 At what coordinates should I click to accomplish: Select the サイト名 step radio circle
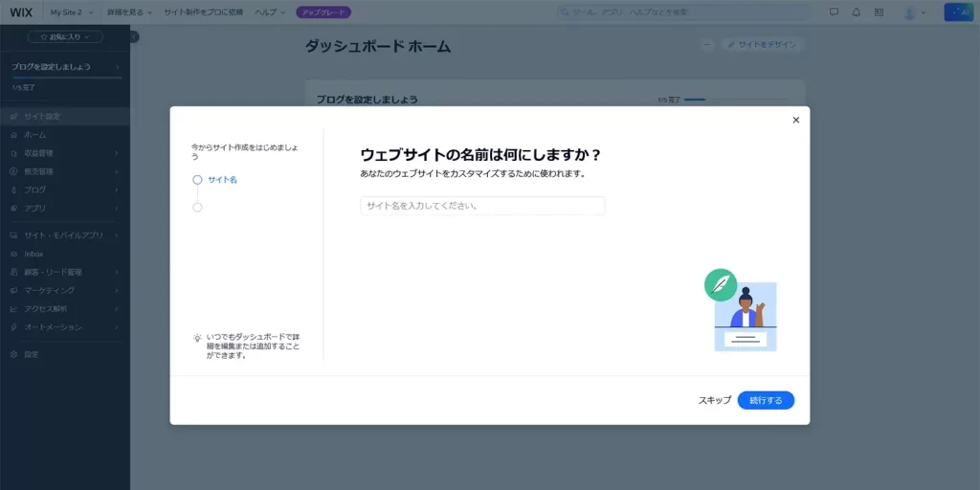point(197,179)
